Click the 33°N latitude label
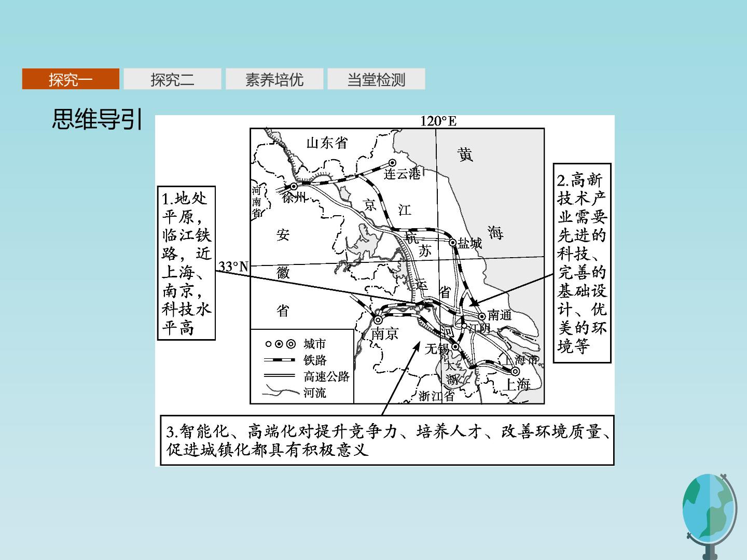The height and width of the screenshot is (560, 747). 233,267
